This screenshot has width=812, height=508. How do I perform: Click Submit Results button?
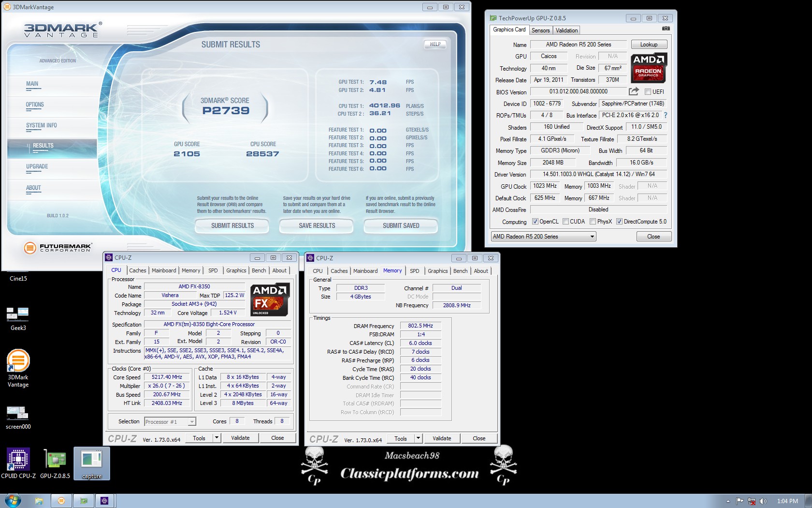[x=232, y=226]
